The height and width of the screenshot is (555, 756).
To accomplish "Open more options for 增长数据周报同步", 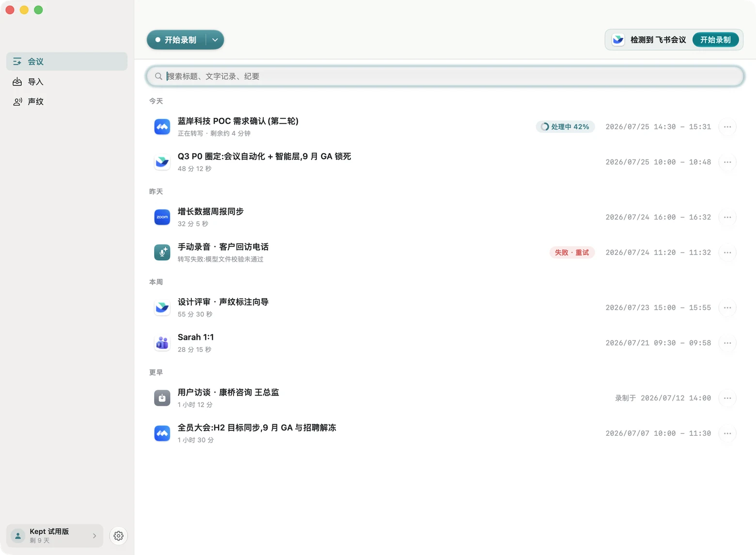I will click(x=727, y=217).
